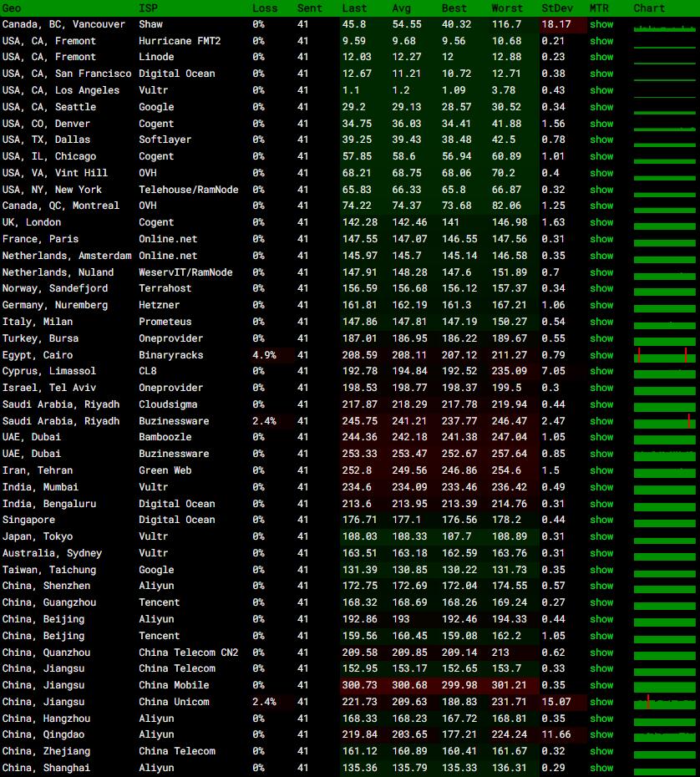Image resolution: width=700 pixels, height=777 pixels.
Task: Show MTR for Los Angeles Vultr
Action: point(601,91)
